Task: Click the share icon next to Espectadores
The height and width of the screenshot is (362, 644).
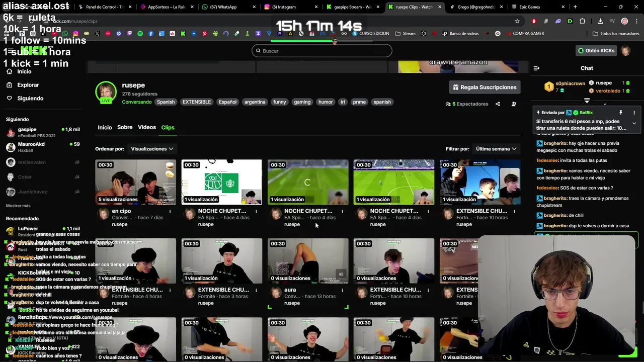Action: 498,104
